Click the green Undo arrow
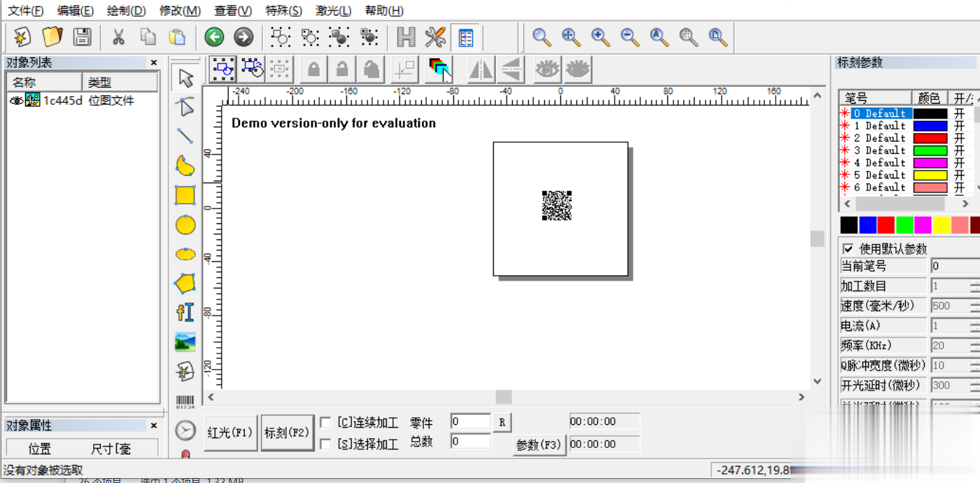The height and width of the screenshot is (483, 980). click(214, 37)
